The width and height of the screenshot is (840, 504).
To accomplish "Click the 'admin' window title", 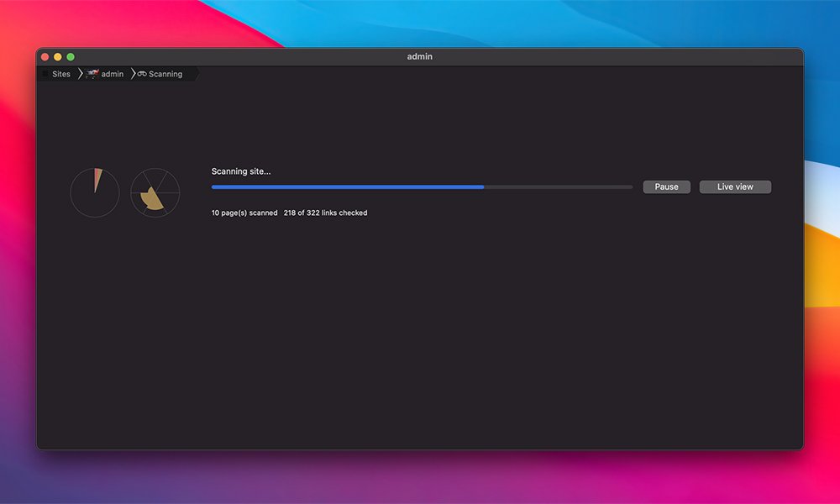I will tap(419, 56).
